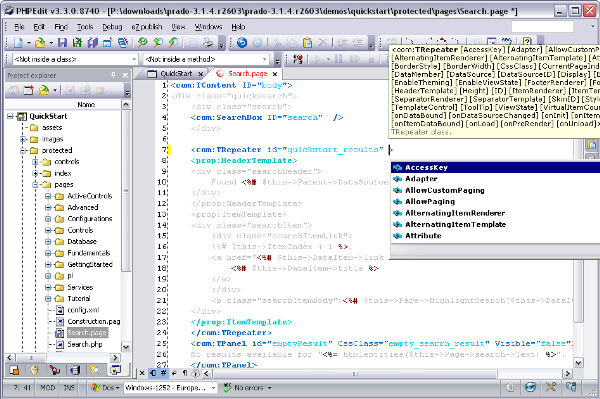Image resolution: width=600 pixels, height=399 pixels.
Task: Click the New file icon in toolbar
Action: (18, 42)
